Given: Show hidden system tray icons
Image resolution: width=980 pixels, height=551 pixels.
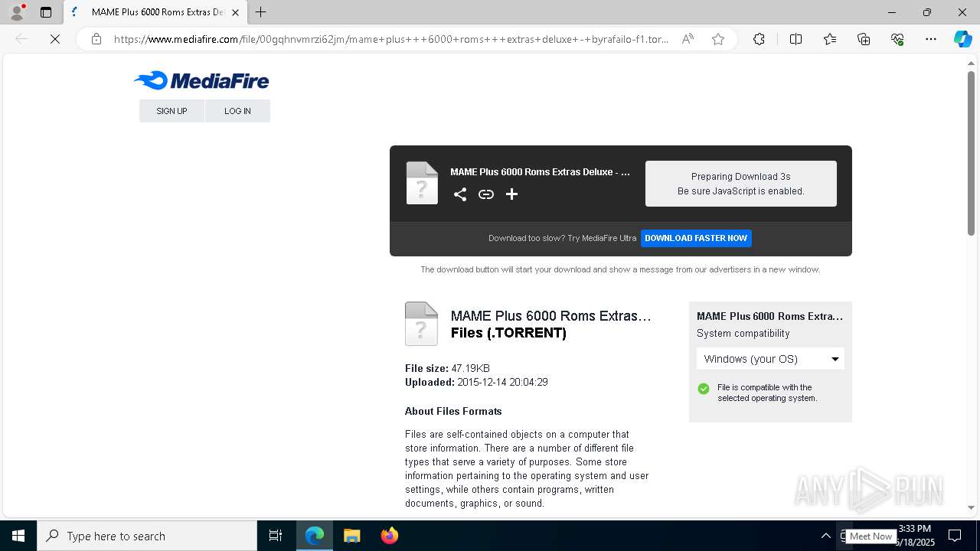Looking at the screenshot, I should (825, 536).
